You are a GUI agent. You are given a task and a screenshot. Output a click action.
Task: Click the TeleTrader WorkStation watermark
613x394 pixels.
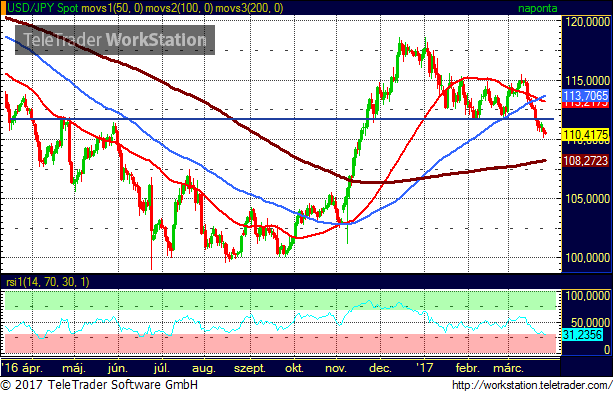point(115,40)
